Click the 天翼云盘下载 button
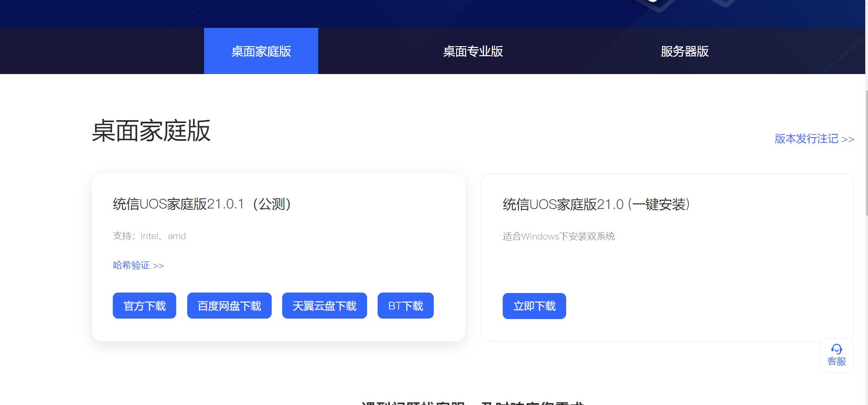Viewport: 868px width, 405px height. click(325, 306)
